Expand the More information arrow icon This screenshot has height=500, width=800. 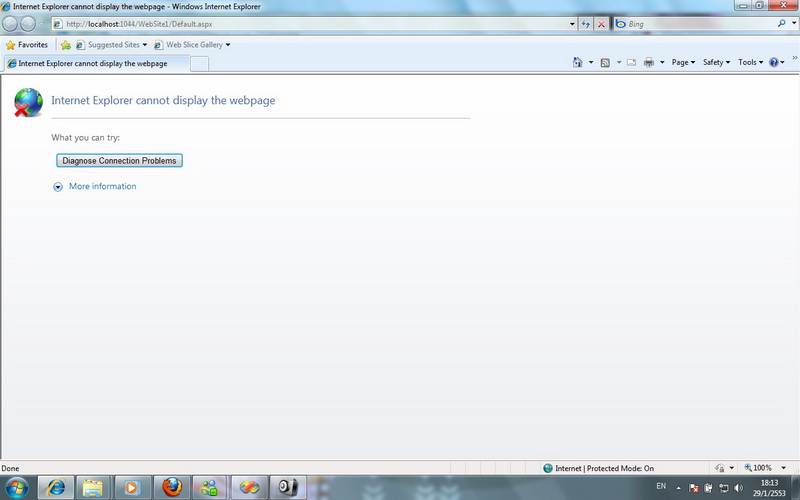pos(58,187)
